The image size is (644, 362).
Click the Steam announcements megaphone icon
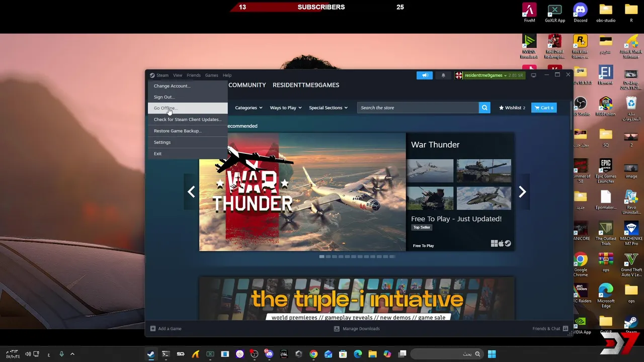425,75
